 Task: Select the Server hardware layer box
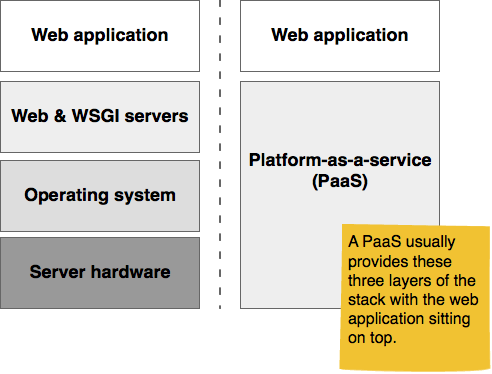tap(100, 273)
